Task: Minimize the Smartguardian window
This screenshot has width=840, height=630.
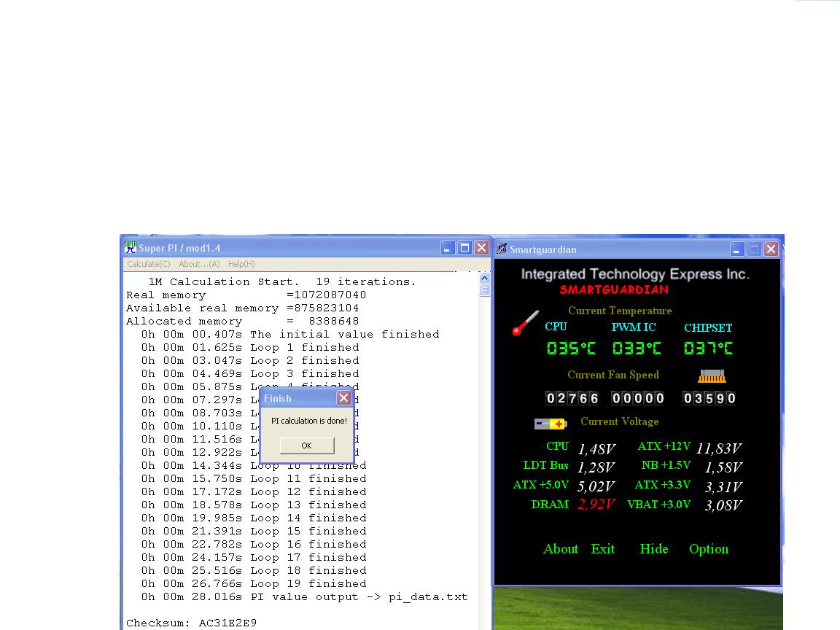Action: pos(736,249)
